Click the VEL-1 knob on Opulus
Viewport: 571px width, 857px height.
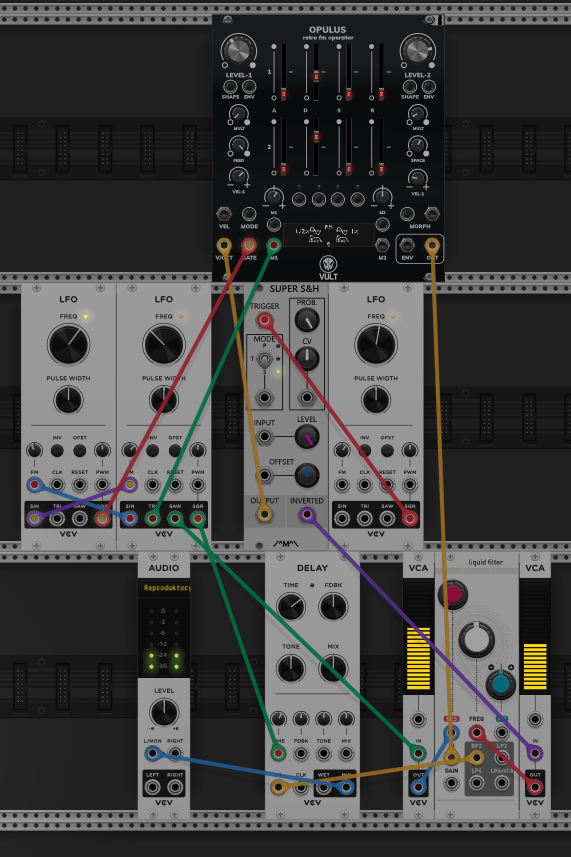238,177
